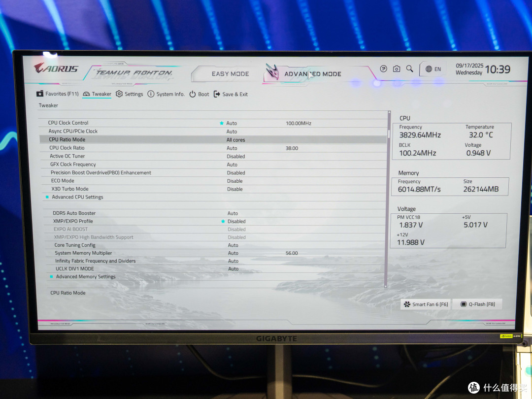Edit GFX Clock Frequency Auto value
Viewport: 532px width, 399px height.
click(232, 165)
